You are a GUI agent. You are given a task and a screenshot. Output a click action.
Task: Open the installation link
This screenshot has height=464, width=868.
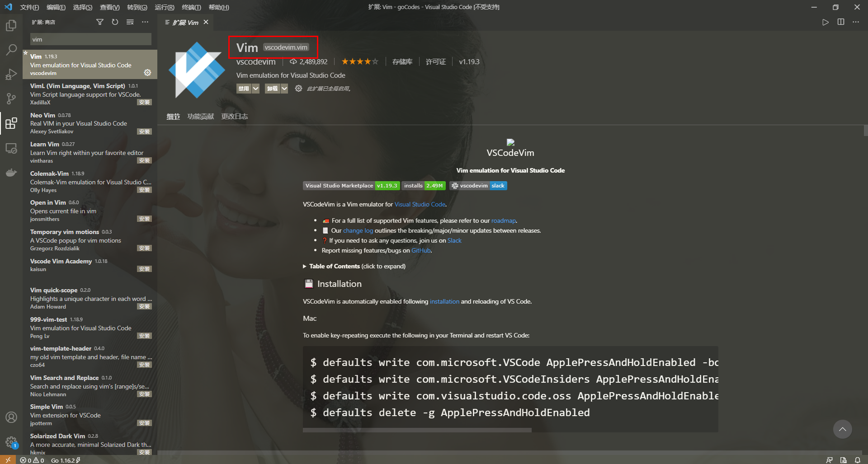[x=444, y=301]
